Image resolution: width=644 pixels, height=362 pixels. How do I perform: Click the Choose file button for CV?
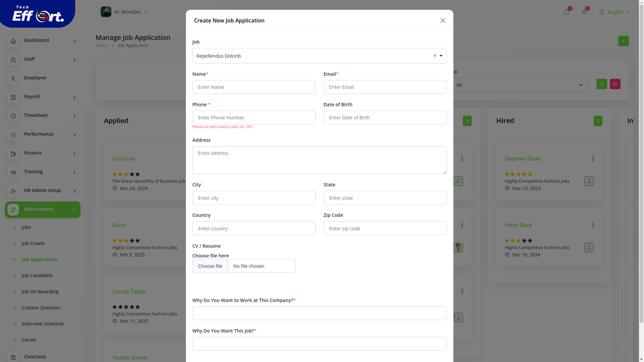click(210, 266)
